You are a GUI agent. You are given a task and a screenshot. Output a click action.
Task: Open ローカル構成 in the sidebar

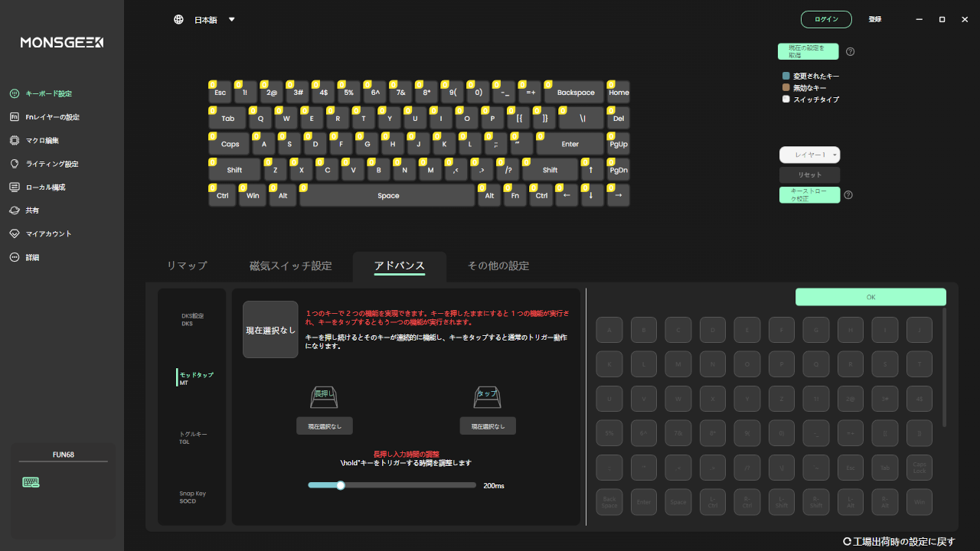[45, 187]
